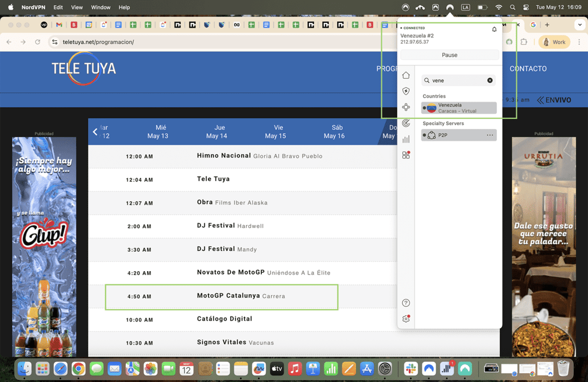Screen dimensions: 588x382
Task: Open Slack from the Dock
Action: 411,369
